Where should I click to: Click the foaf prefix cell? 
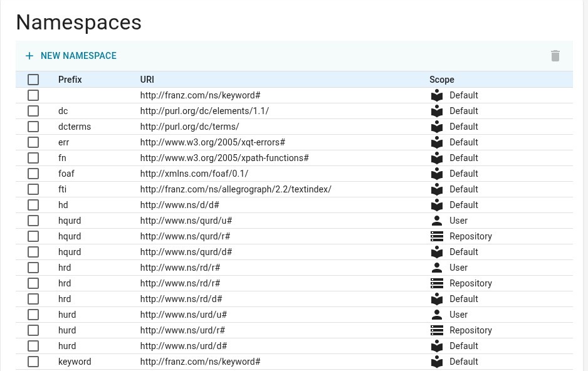click(66, 174)
